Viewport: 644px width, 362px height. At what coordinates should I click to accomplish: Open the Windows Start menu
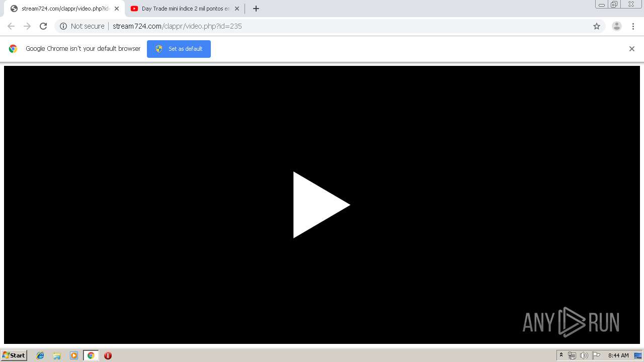click(14, 355)
